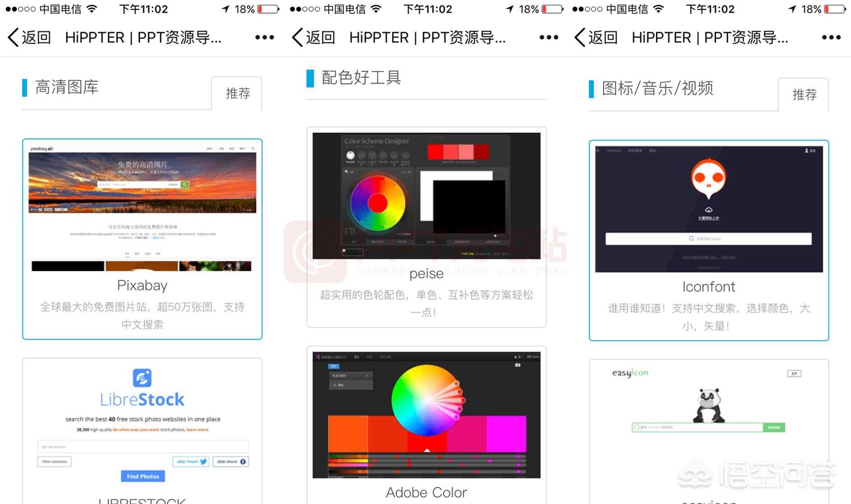Image resolution: width=851 pixels, height=504 pixels.
Task: Click the LibreStock blue logo icon
Action: [142, 378]
